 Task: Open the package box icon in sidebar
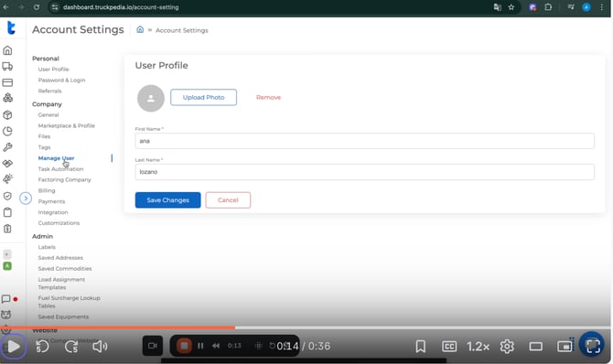pos(7,115)
